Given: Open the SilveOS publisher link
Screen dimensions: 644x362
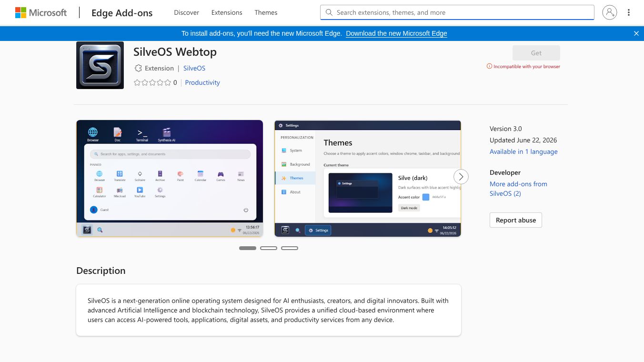Looking at the screenshot, I should click(x=194, y=68).
